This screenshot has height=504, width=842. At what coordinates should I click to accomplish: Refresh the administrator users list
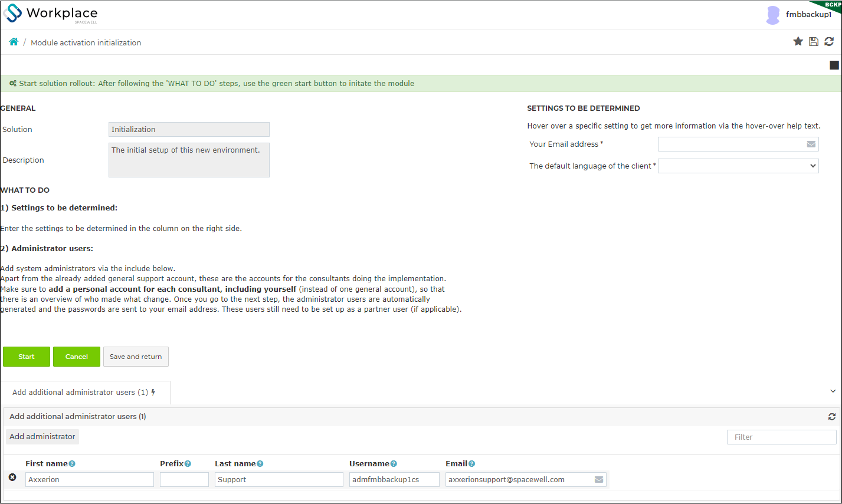coord(832,417)
